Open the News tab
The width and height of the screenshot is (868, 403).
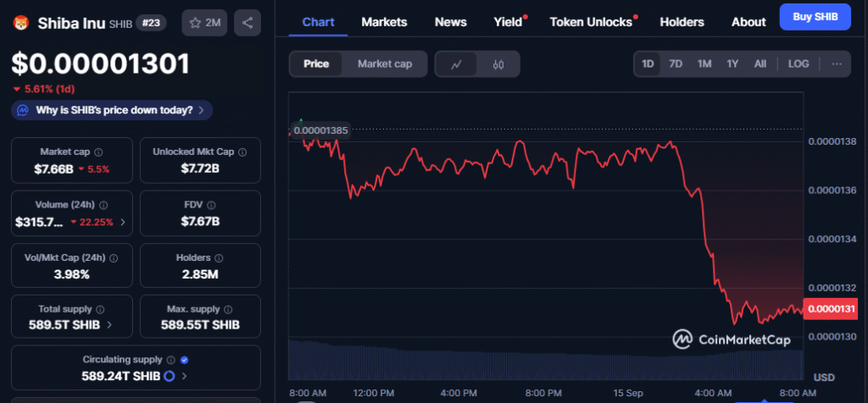pos(451,21)
